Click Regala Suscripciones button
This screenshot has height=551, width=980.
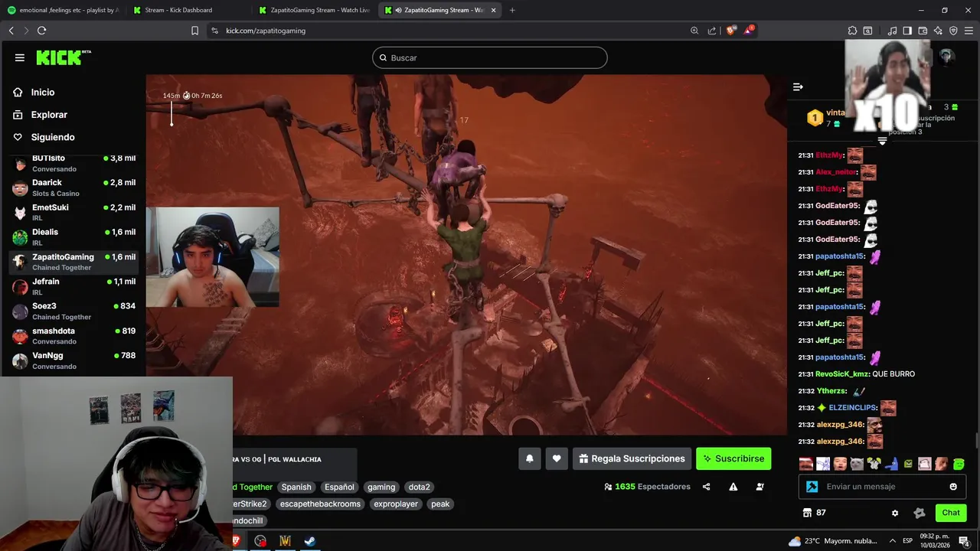[632, 458]
